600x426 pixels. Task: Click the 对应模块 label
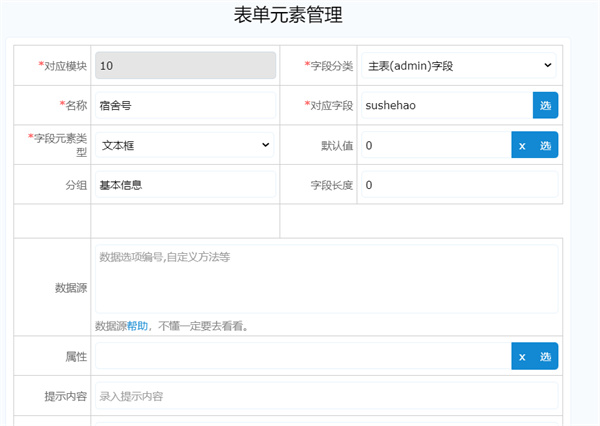[x=62, y=66]
